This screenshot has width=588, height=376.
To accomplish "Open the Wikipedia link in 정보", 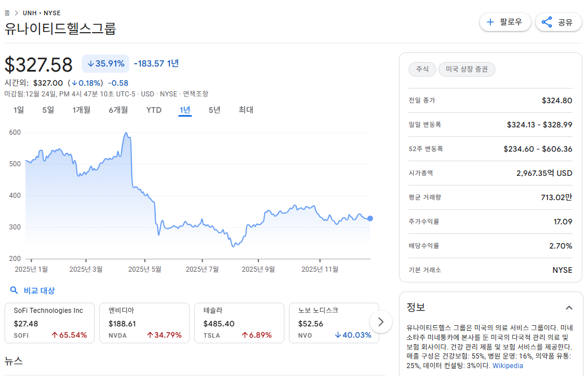I will pos(507,365).
